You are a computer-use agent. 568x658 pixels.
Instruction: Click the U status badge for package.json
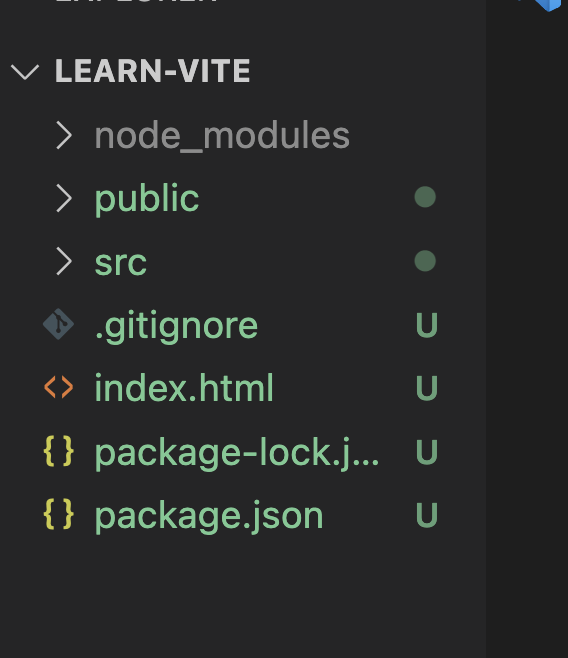coord(427,515)
